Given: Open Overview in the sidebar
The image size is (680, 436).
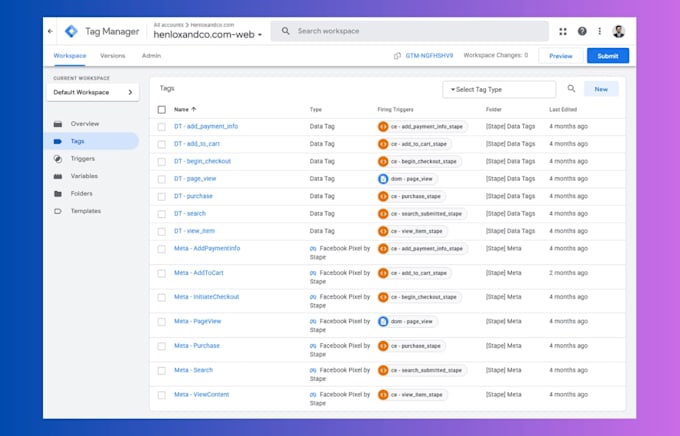Looking at the screenshot, I should (x=85, y=124).
